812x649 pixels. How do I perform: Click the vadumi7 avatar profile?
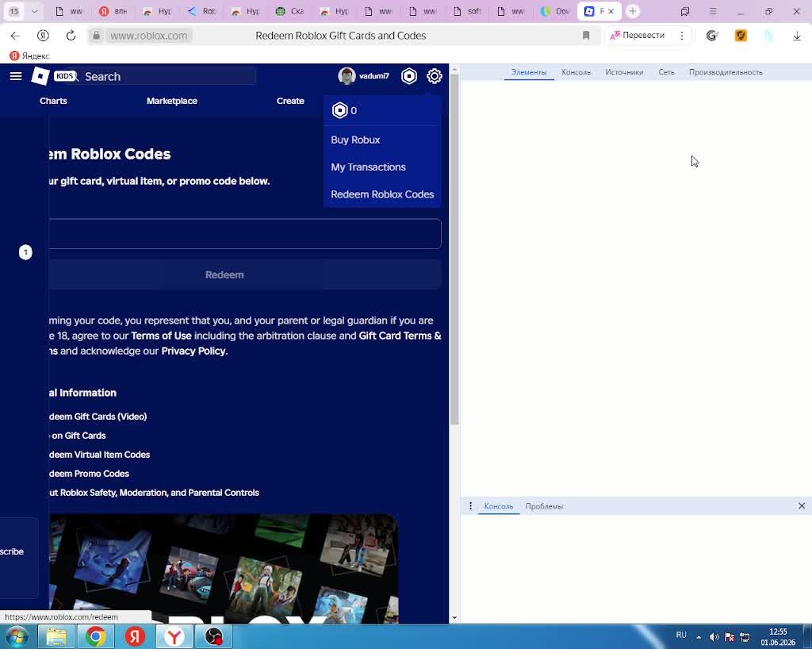pos(347,76)
